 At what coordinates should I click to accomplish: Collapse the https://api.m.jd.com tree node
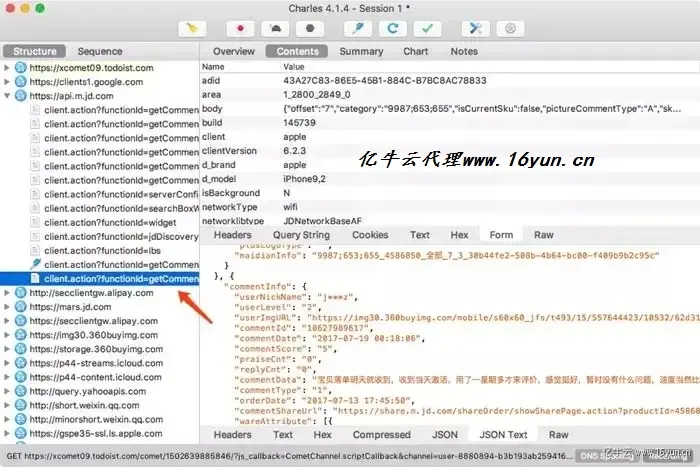7,96
